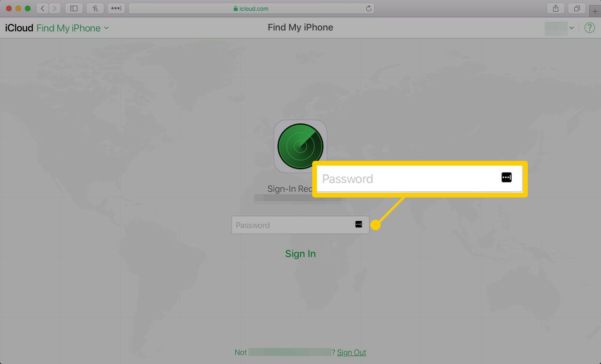Click the iCloud logo text
The height and width of the screenshot is (364, 601).
(19, 28)
